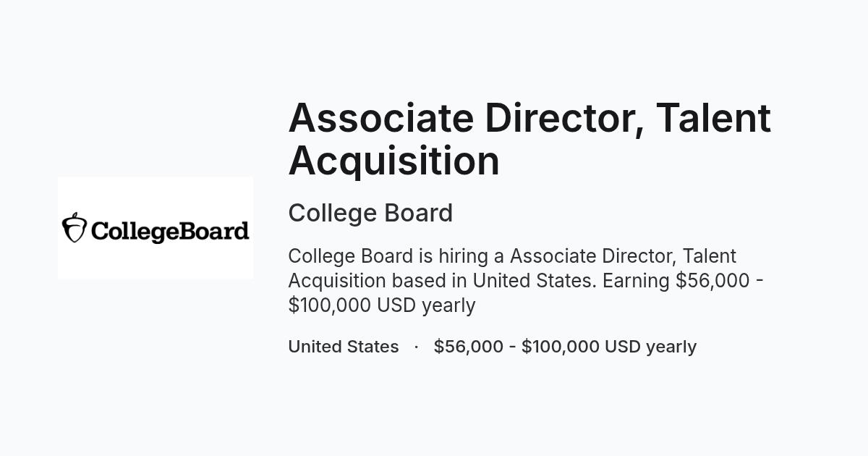
Task: Click the acorn icon in the logo
Action: pyautogui.click(x=75, y=228)
